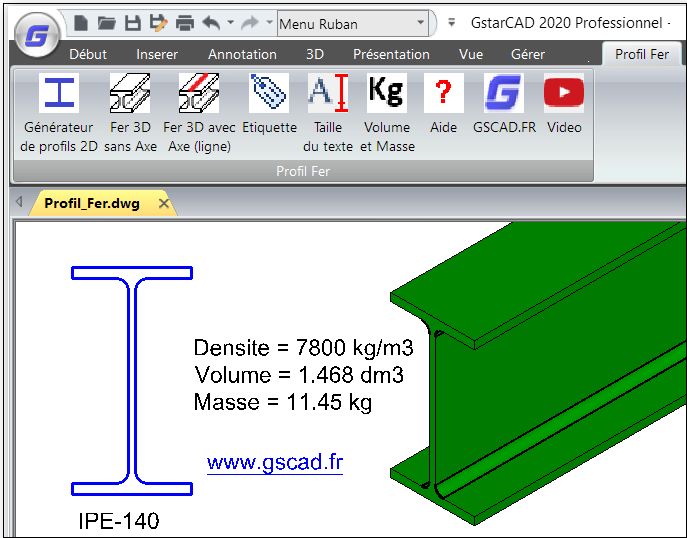Expand the undo history dropdown arrow
Viewport: 687px width, 538px height.
pos(231,22)
